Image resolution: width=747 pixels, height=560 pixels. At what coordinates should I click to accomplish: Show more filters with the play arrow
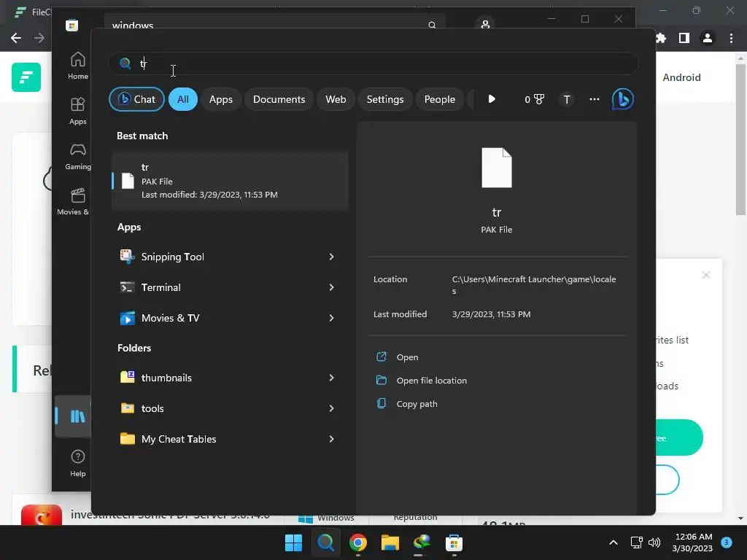coord(492,99)
